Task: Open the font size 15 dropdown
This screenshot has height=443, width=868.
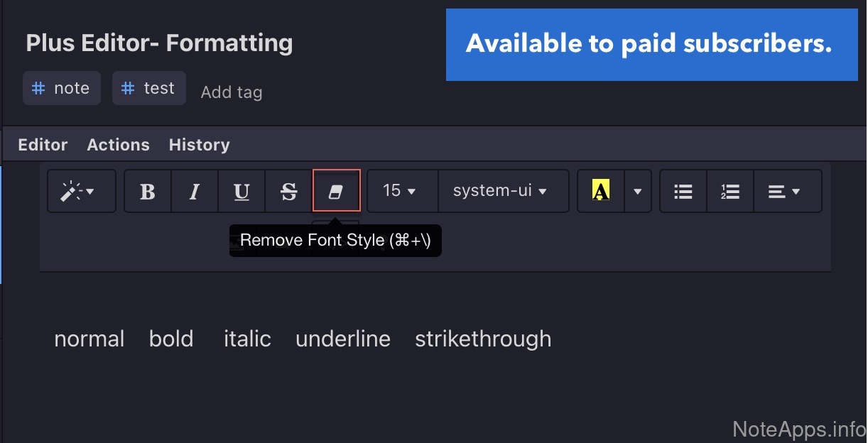Action: (x=401, y=191)
